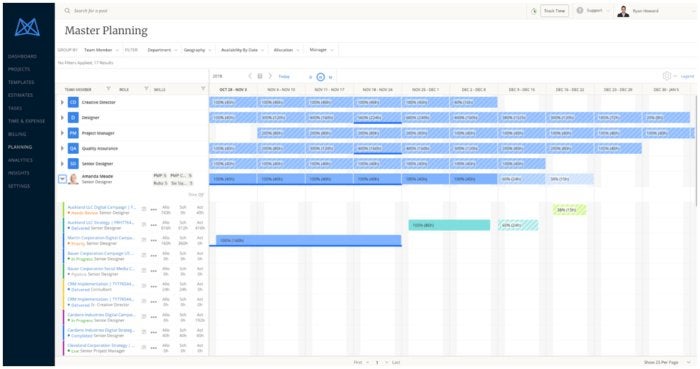Viewport: 700px width, 369px height.
Task: Click note icon for Cardano Industries Digital Strategy
Action: [x=144, y=332]
